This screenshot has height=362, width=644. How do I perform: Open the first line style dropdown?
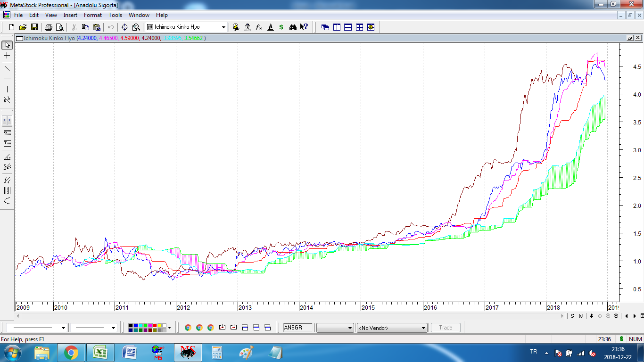tap(63, 328)
